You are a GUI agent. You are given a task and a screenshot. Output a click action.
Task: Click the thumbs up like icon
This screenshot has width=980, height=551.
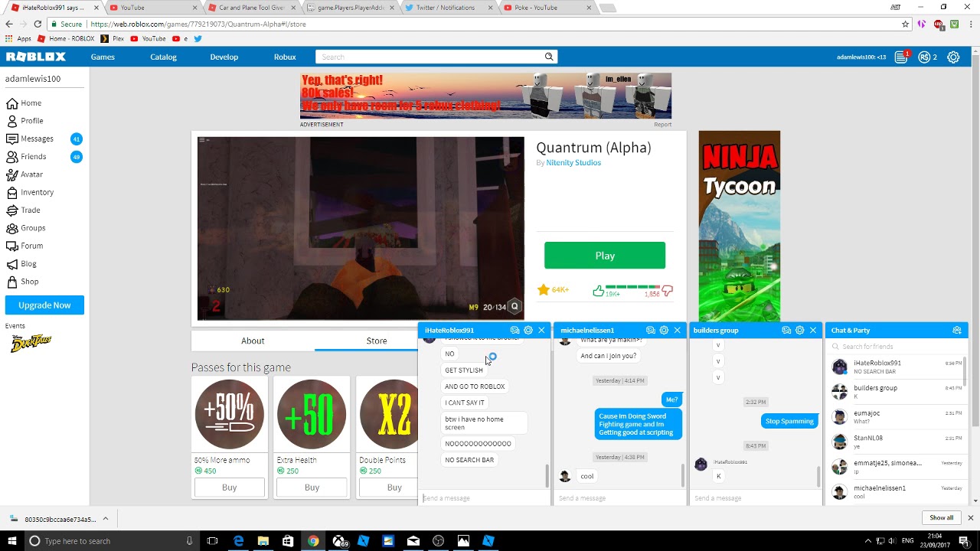(598, 291)
